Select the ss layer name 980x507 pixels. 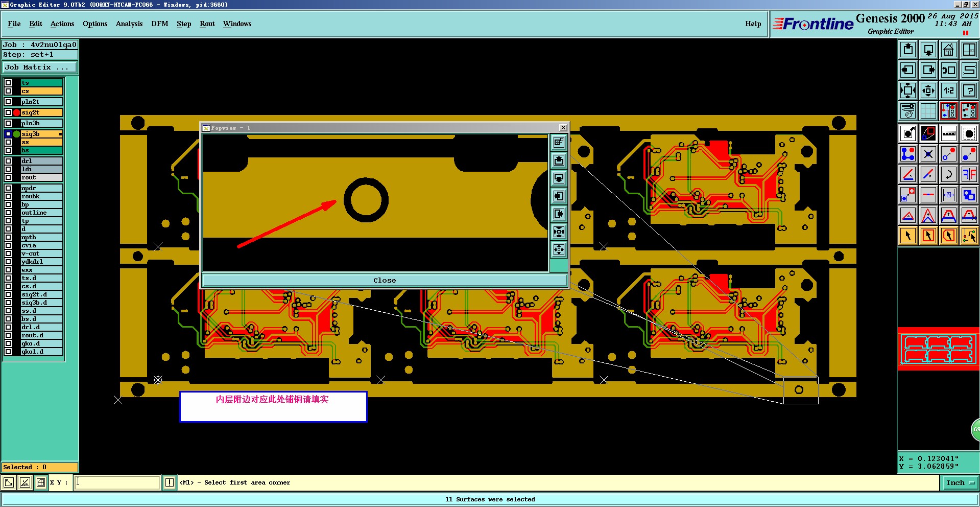click(41, 142)
